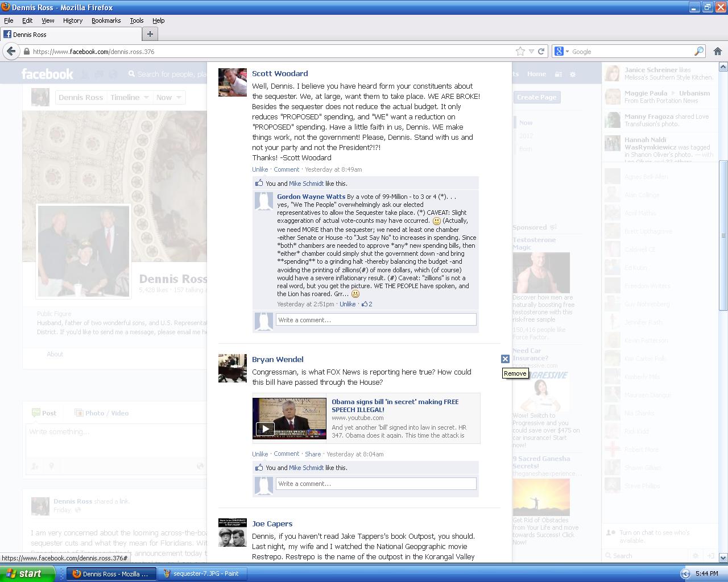This screenshot has width=728, height=582.
Task: Click the browser address bar URL
Action: 94,51
